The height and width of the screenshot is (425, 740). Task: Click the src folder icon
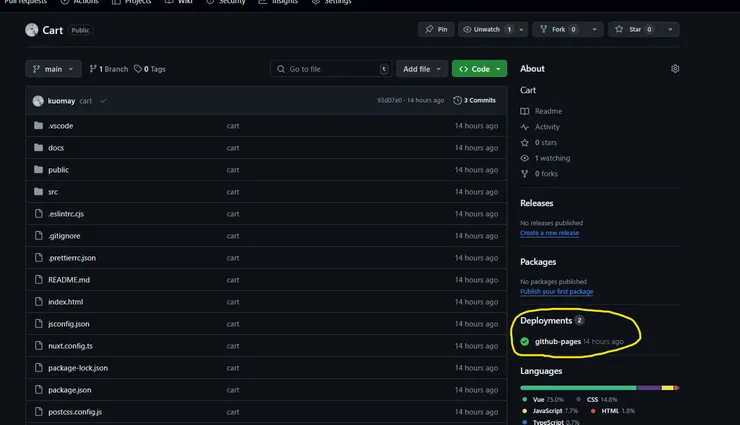tap(39, 192)
